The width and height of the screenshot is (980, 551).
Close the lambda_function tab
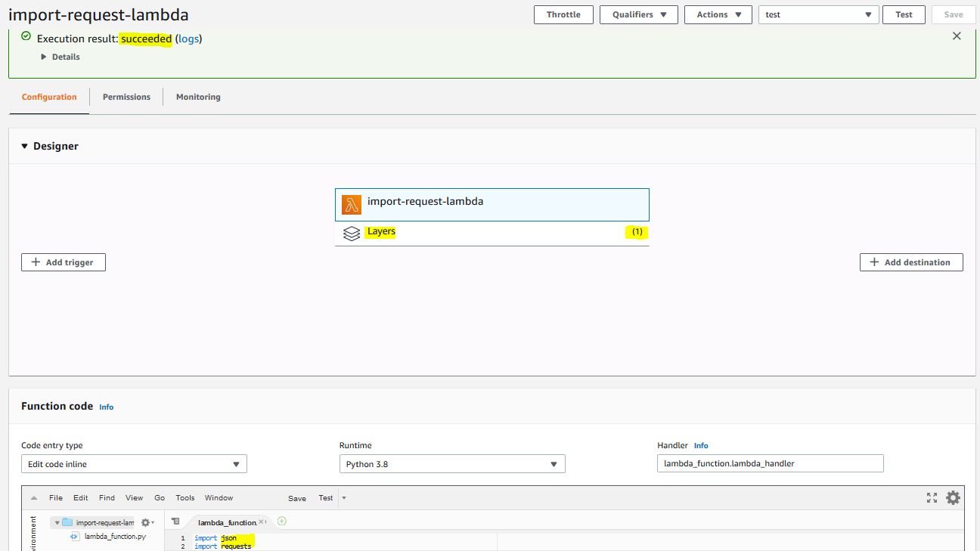[x=262, y=522]
